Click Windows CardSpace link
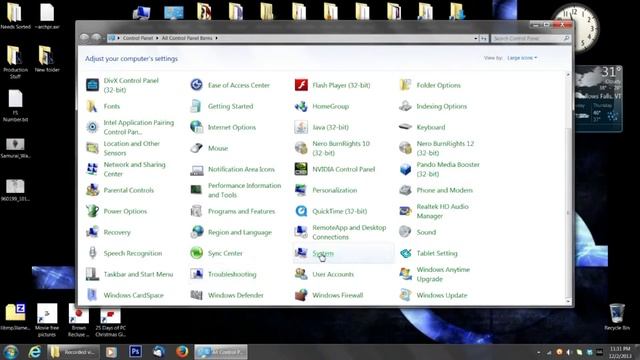The image size is (640, 360). tap(133, 295)
